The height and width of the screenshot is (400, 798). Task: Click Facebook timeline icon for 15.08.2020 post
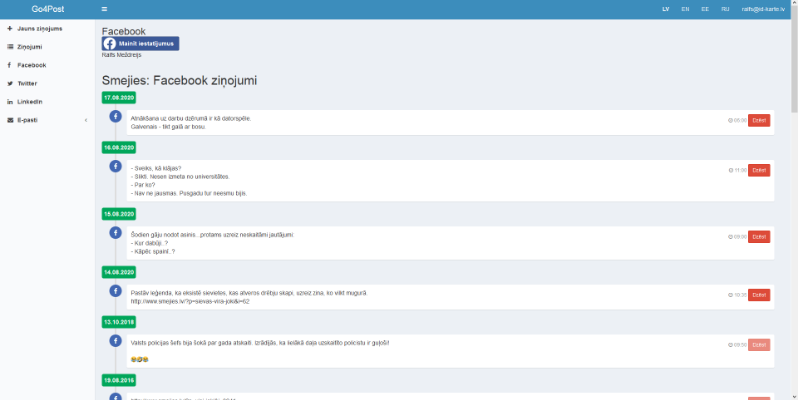[x=116, y=233]
